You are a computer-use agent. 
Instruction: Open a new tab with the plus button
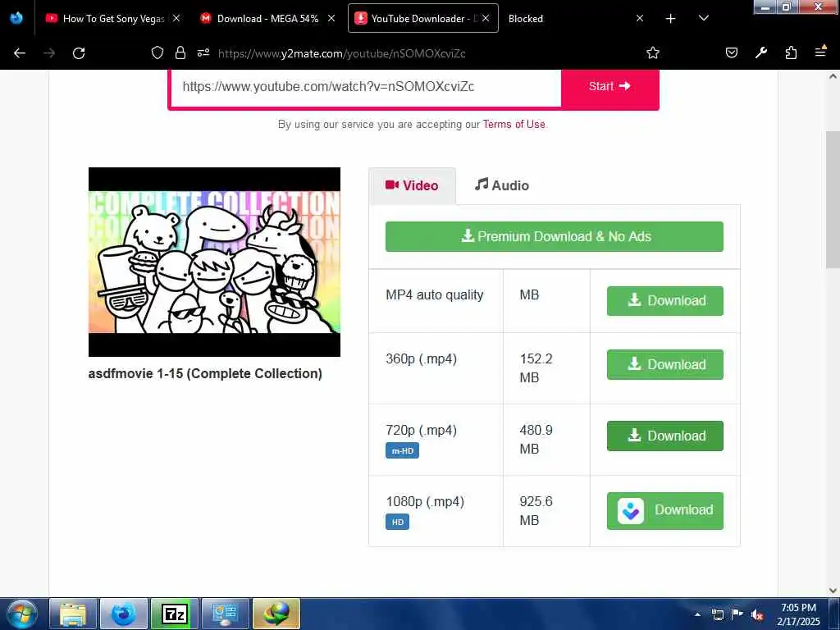click(x=670, y=19)
